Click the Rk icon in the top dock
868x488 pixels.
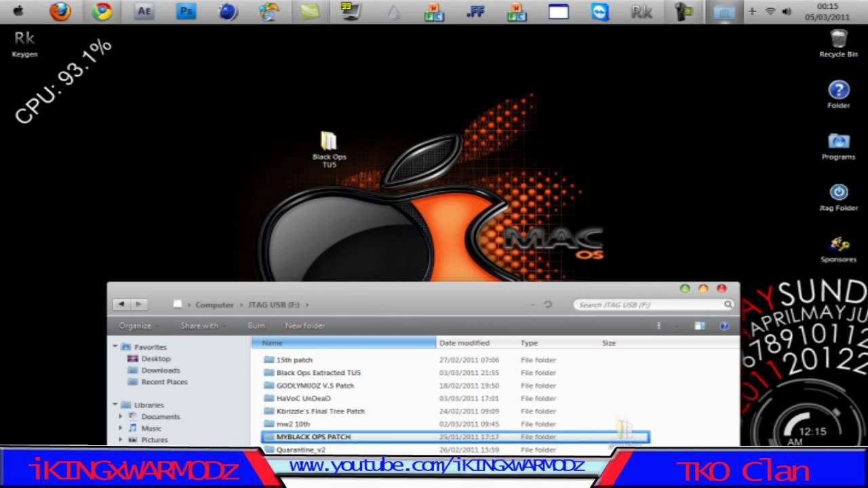[642, 12]
